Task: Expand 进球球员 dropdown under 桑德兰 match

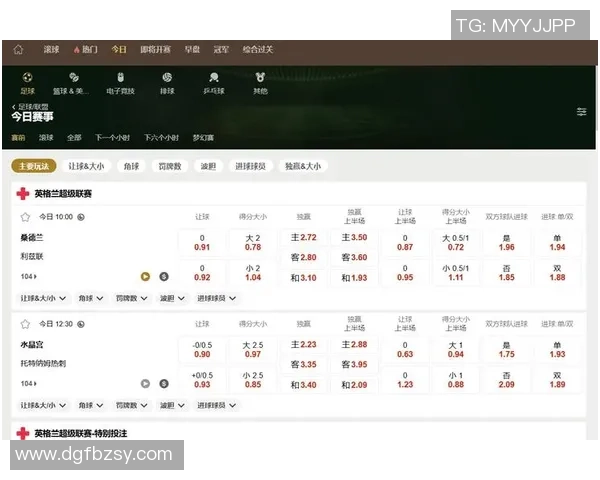Action: pos(216,298)
